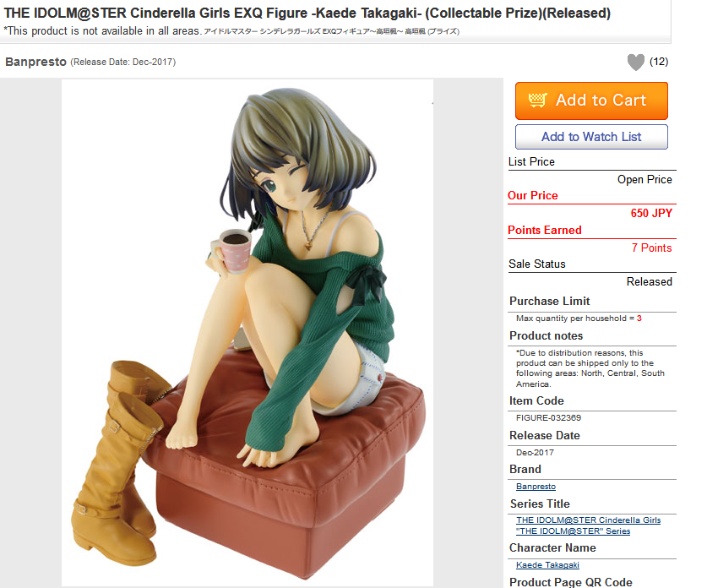Click the Japanese product name text
The image size is (707, 588).
pos(331,31)
